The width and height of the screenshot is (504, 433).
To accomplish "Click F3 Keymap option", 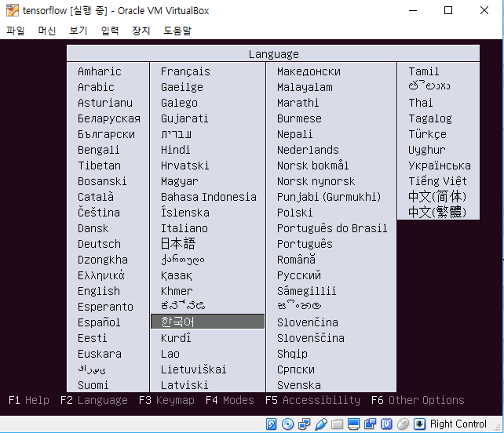I will coord(166,400).
